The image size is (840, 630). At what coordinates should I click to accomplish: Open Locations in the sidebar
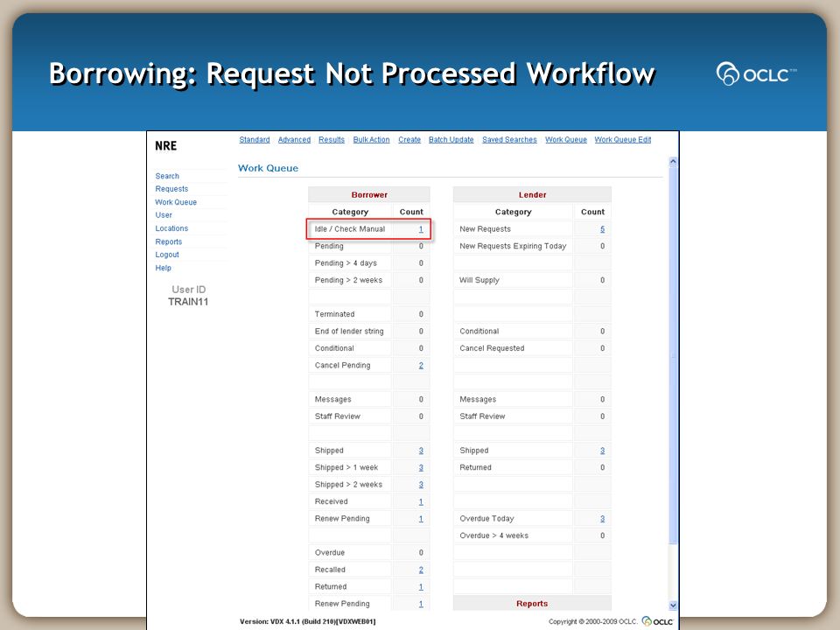(x=171, y=228)
